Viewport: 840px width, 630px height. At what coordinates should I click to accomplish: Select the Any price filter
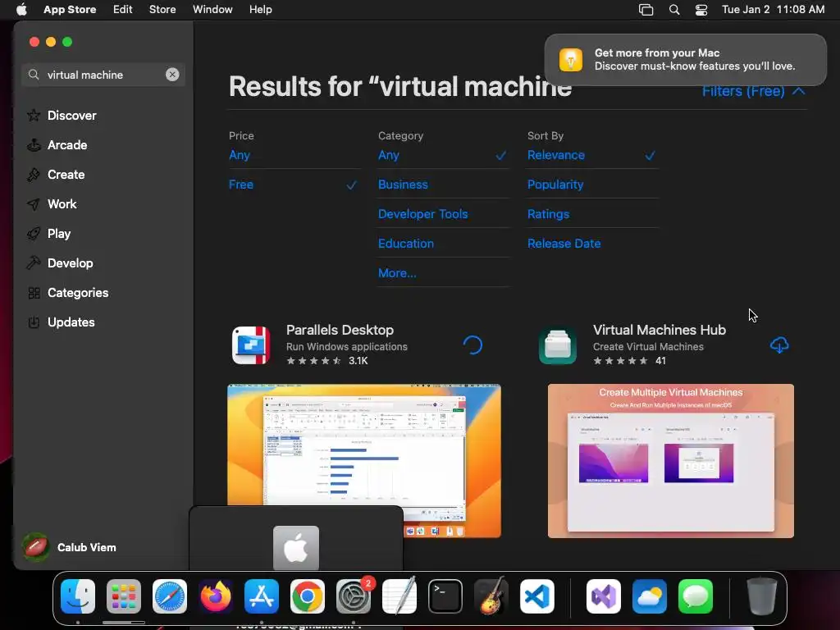240,155
